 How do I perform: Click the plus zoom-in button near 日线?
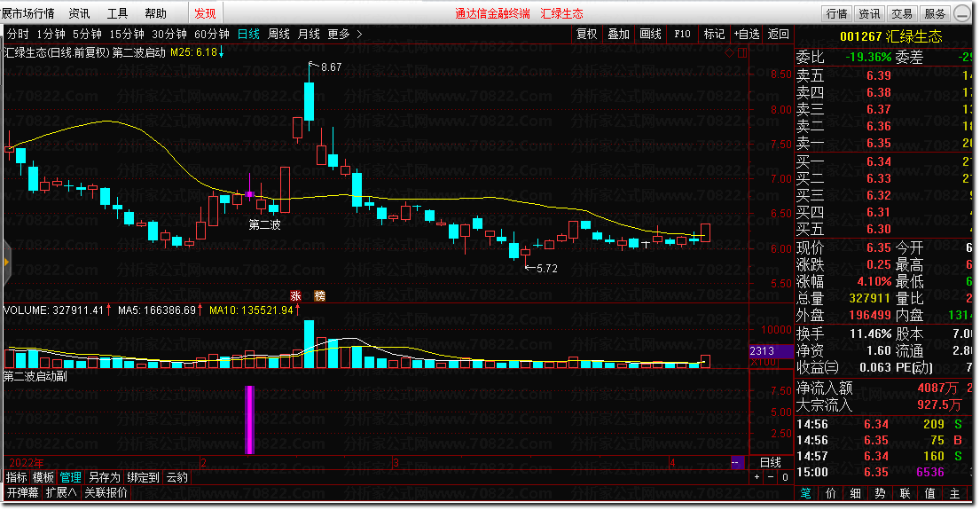click(757, 477)
